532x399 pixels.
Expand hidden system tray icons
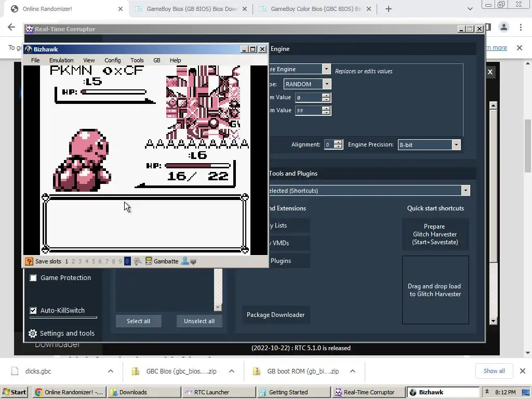487,392
